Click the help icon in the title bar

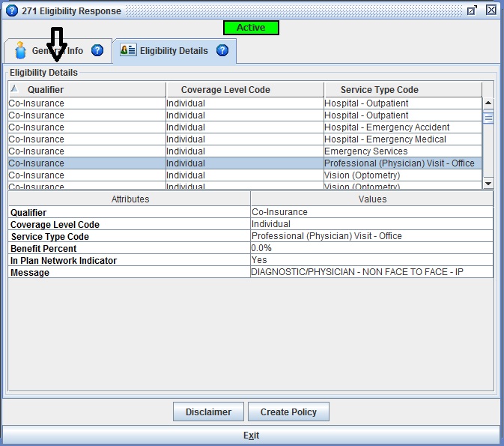[x=12, y=10]
